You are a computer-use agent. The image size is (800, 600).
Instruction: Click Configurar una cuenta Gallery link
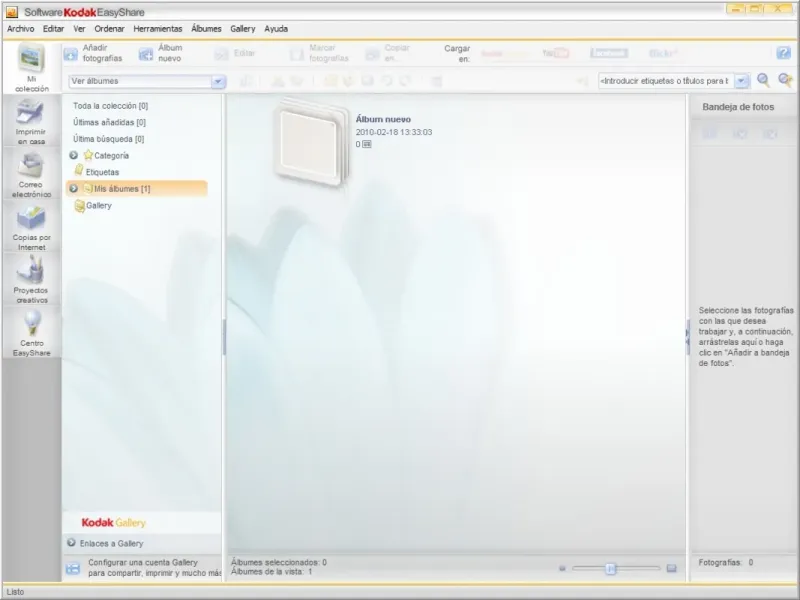pyautogui.click(x=155, y=567)
